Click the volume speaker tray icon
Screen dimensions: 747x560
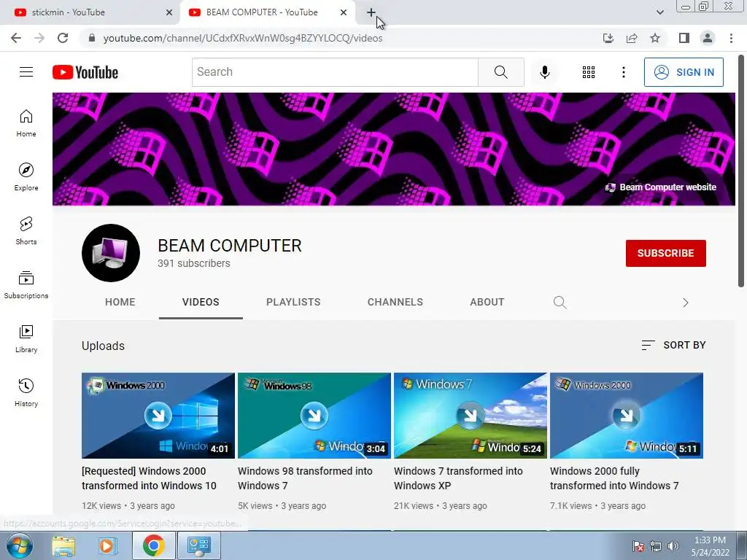coord(673,546)
